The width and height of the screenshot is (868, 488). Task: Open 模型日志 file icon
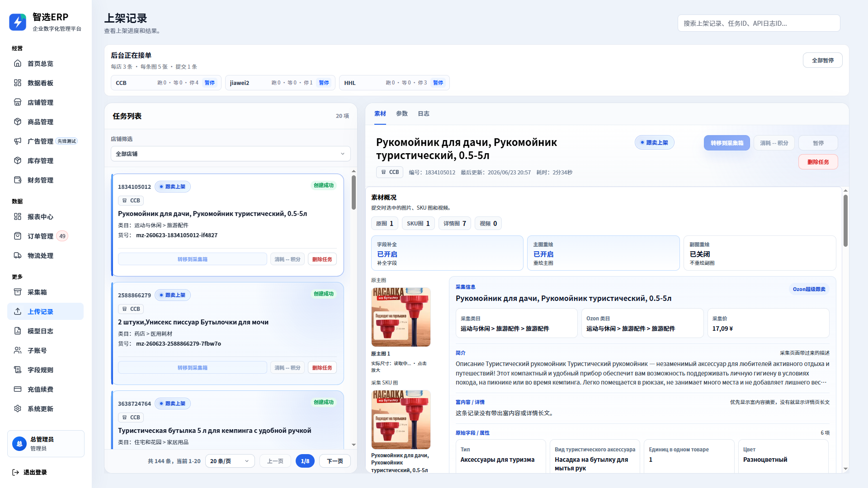tap(18, 331)
